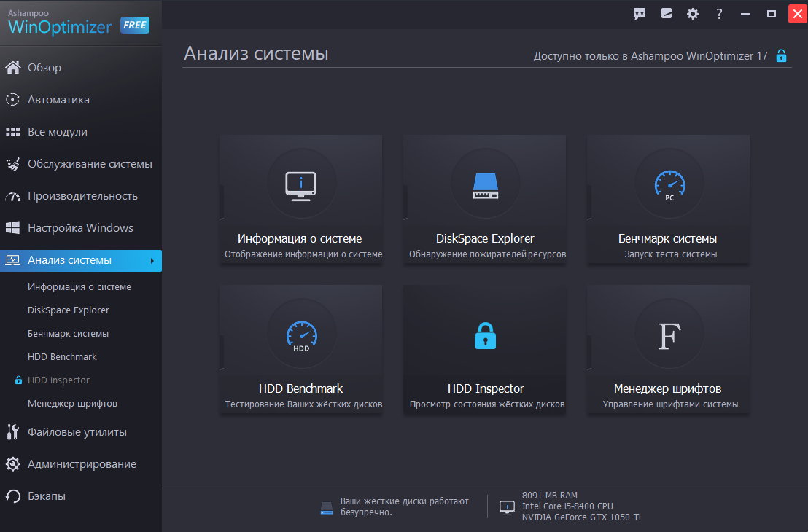Click the 'Анализ системы' page heading
The width and height of the screenshot is (808, 532).
click(x=256, y=53)
